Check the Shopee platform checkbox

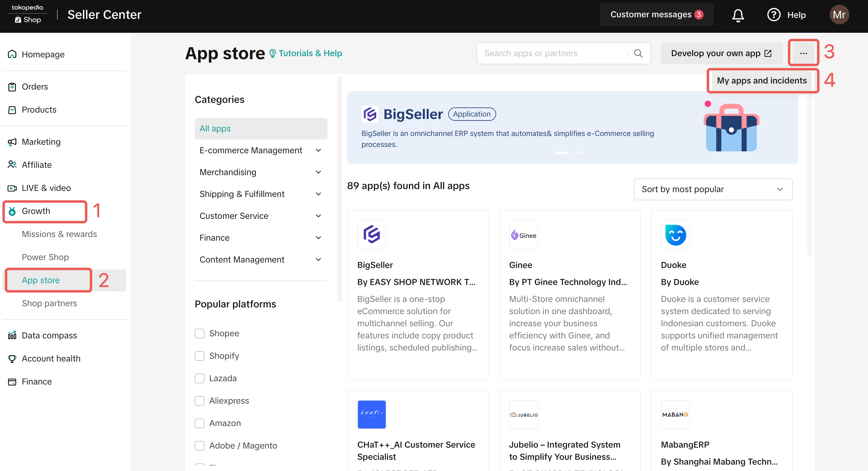200,334
